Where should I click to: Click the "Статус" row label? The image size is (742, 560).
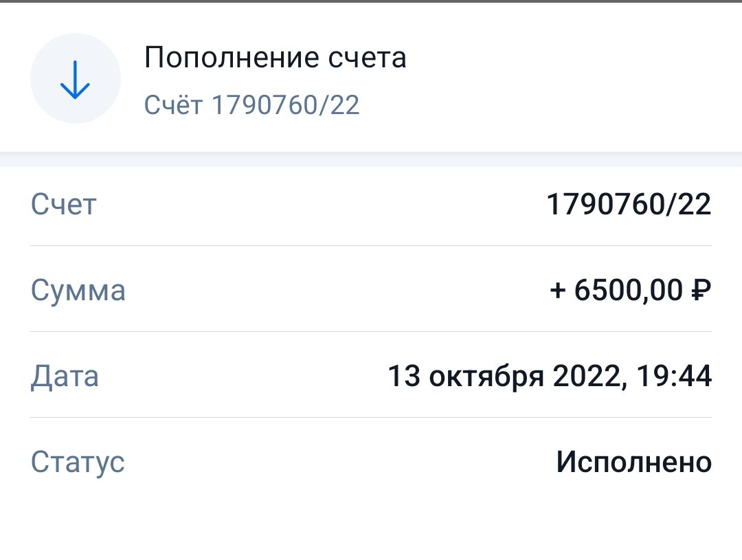coord(78,462)
